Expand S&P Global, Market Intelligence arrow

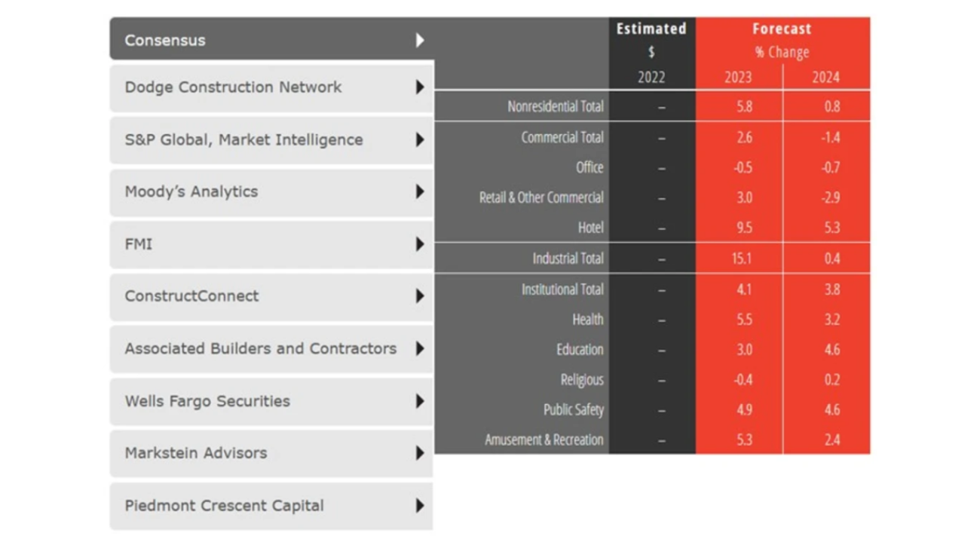[421, 139]
